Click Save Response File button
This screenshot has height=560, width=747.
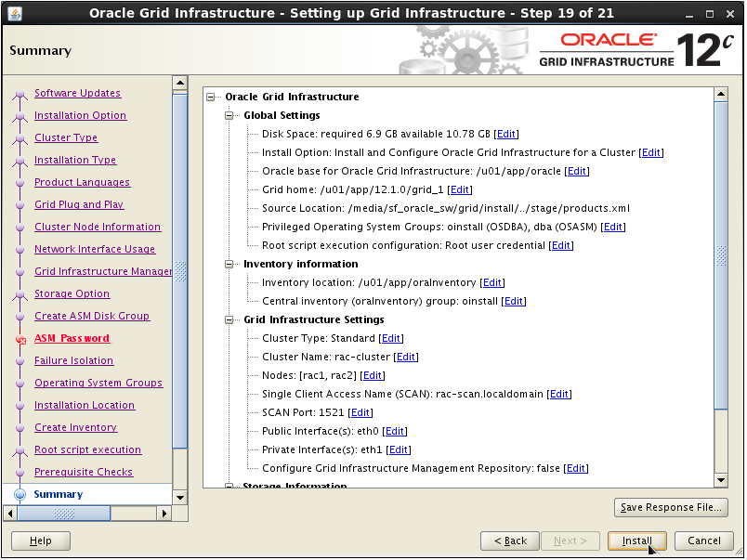click(x=671, y=508)
